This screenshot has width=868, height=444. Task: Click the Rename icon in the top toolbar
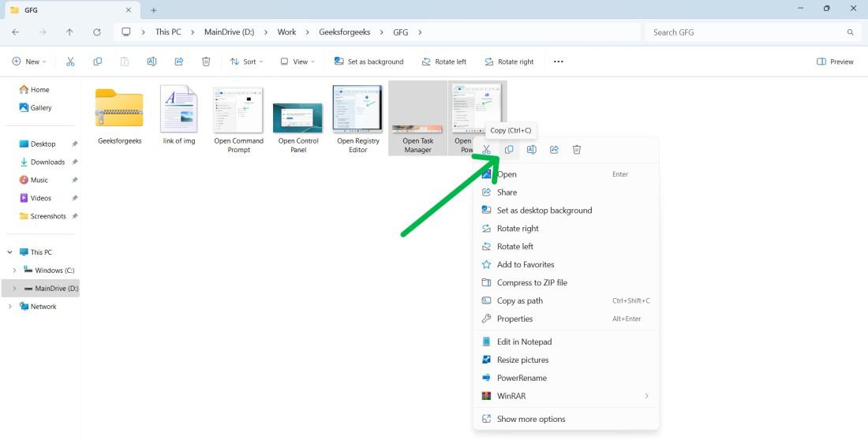point(152,62)
